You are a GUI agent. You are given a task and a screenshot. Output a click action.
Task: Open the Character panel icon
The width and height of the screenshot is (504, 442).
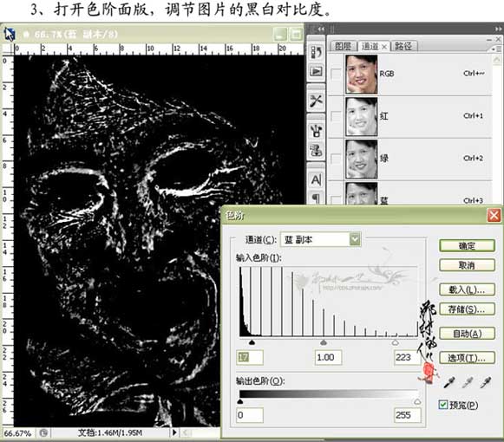click(316, 179)
